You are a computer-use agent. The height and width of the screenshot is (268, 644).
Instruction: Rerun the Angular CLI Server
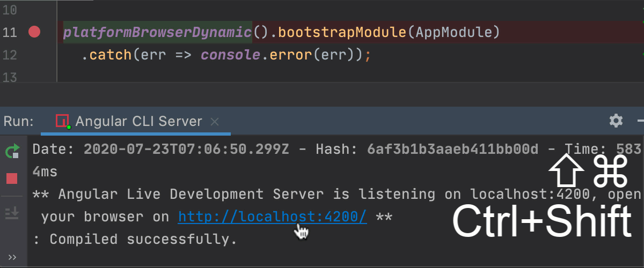(12, 152)
